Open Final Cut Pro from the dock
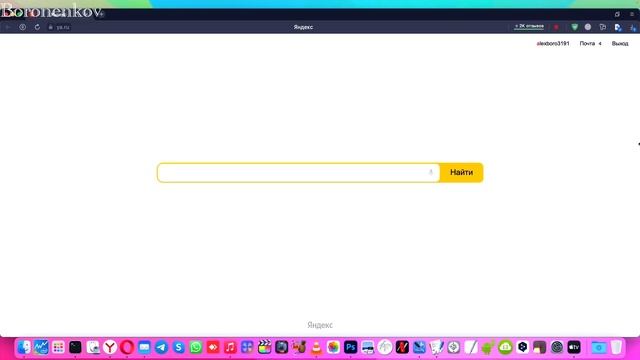Viewport: 640px width, 360px height. tap(264, 347)
